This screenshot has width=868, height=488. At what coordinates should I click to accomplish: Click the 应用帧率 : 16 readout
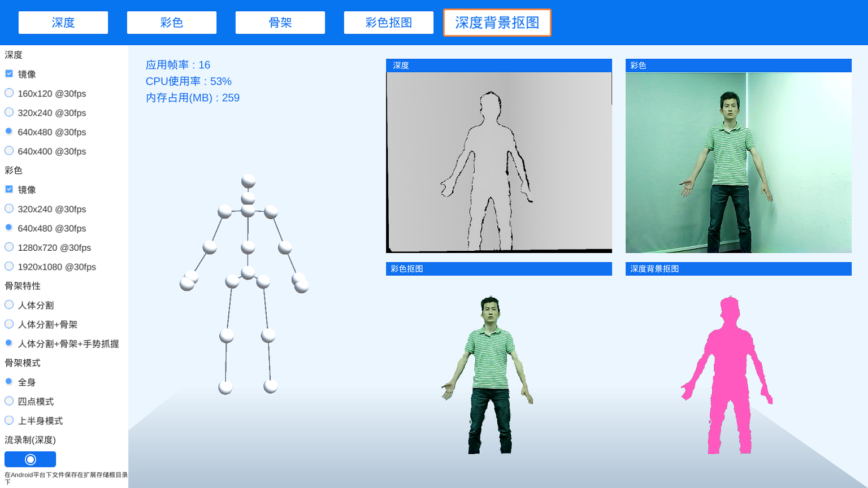[178, 65]
